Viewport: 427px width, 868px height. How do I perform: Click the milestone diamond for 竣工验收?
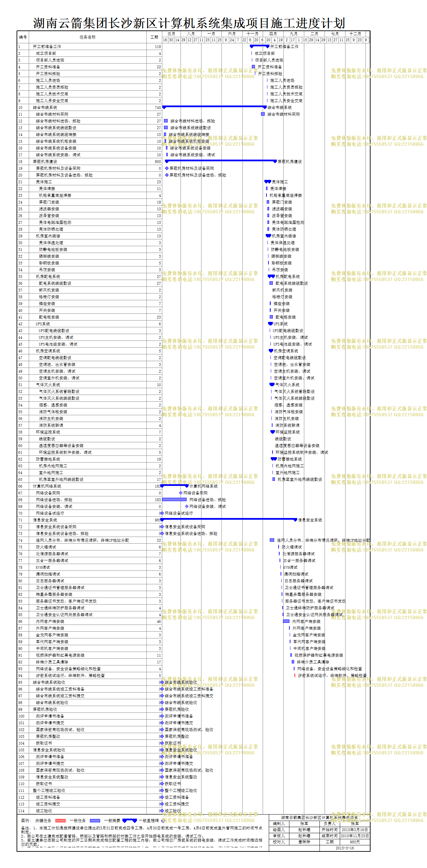(x=162, y=811)
